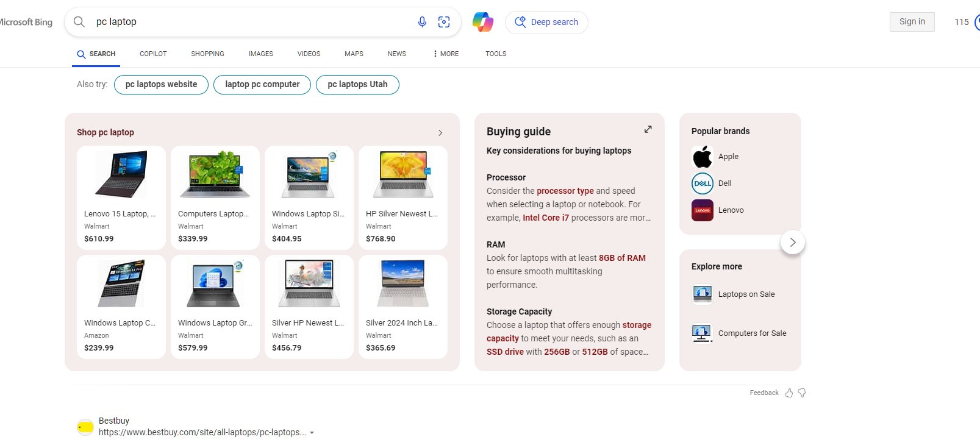Open the Silver HP Newest $456.79 product image

coord(309,284)
